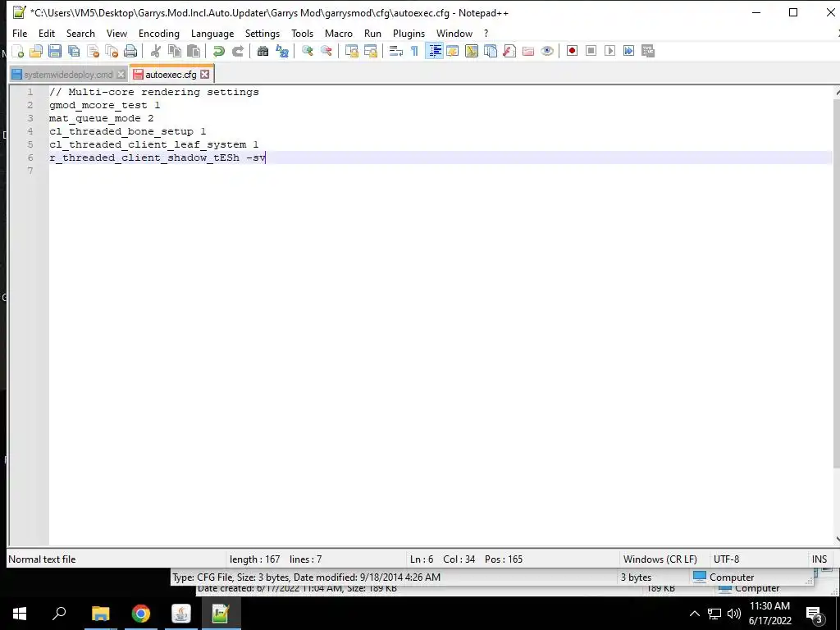The width and height of the screenshot is (840, 630).
Task: Click the Print toolbar icon
Action: click(130, 51)
